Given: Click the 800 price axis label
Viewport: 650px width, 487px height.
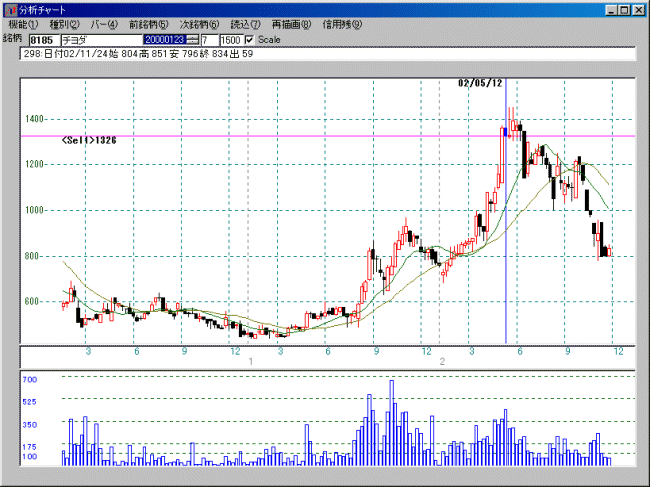Looking at the screenshot, I should [x=32, y=256].
